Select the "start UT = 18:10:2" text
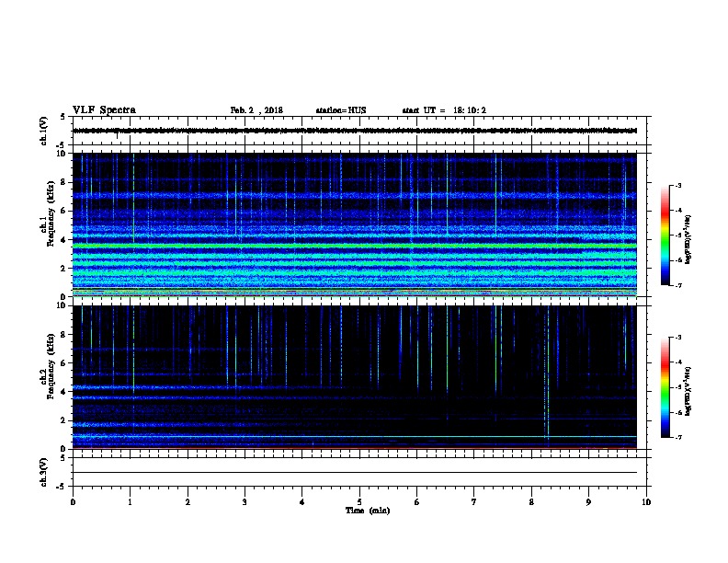The width and height of the screenshot is (728, 563). tap(444, 110)
